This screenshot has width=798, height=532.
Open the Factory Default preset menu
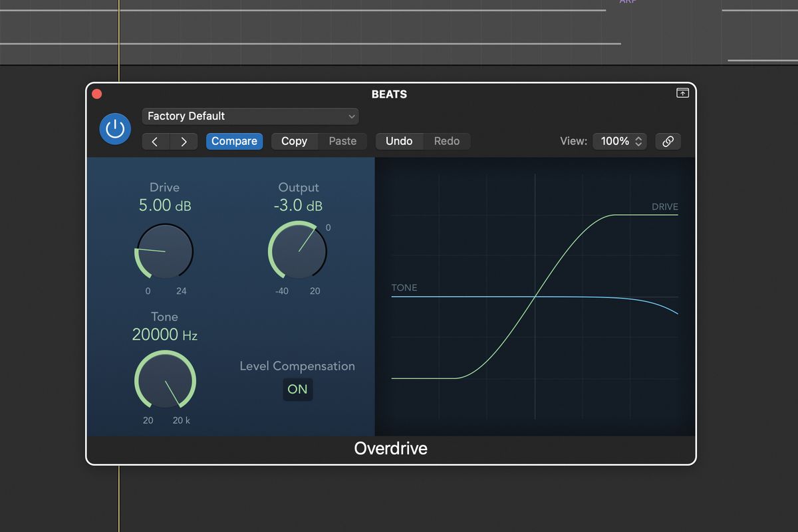point(250,116)
